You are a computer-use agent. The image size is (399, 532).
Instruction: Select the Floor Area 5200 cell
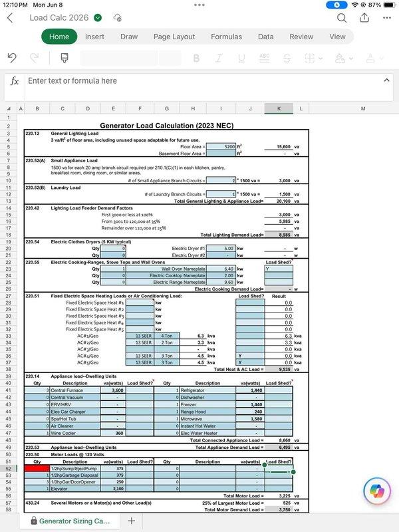pos(221,146)
